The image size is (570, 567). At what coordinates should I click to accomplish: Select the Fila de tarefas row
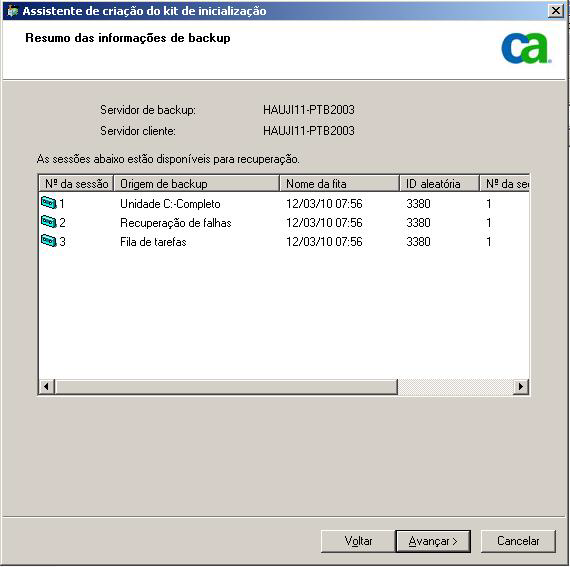click(x=284, y=242)
